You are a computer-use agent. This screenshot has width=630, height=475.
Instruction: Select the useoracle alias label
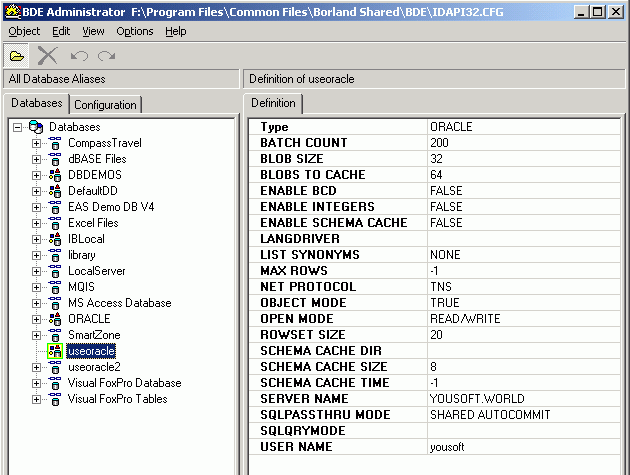tap(91, 351)
